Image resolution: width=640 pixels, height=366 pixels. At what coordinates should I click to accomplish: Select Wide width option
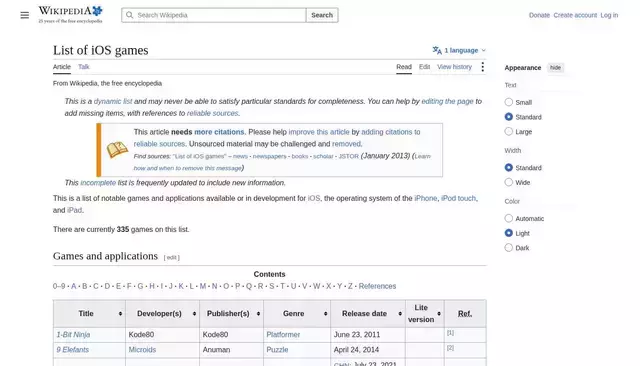[x=509, y=182]
